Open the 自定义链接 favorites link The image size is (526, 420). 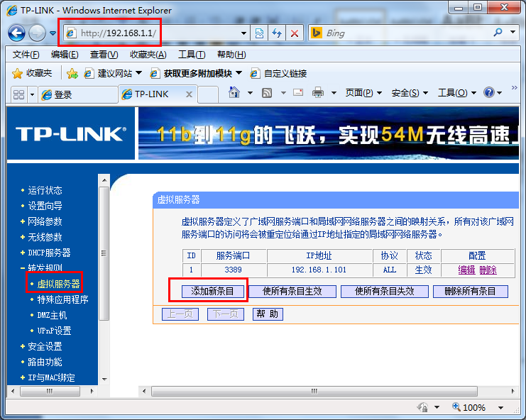(x=278, y=73)
